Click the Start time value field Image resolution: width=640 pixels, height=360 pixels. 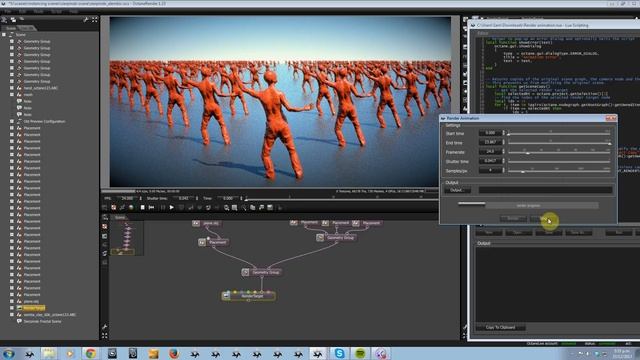click(x=490, y=133)
